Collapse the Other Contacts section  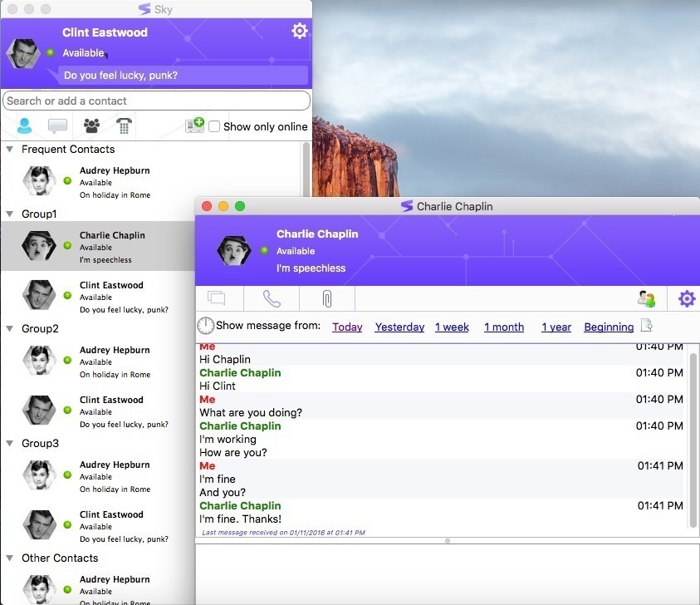pos(9,558)
